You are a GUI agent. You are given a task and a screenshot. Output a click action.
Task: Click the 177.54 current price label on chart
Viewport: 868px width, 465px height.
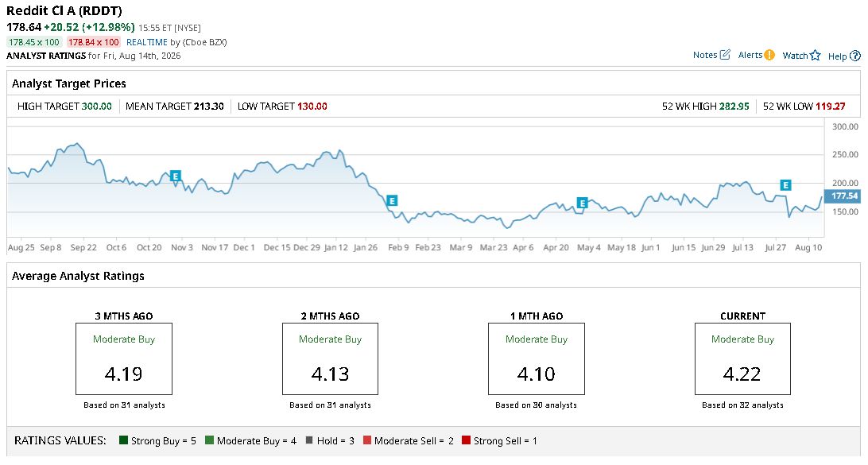coord(843,196)
